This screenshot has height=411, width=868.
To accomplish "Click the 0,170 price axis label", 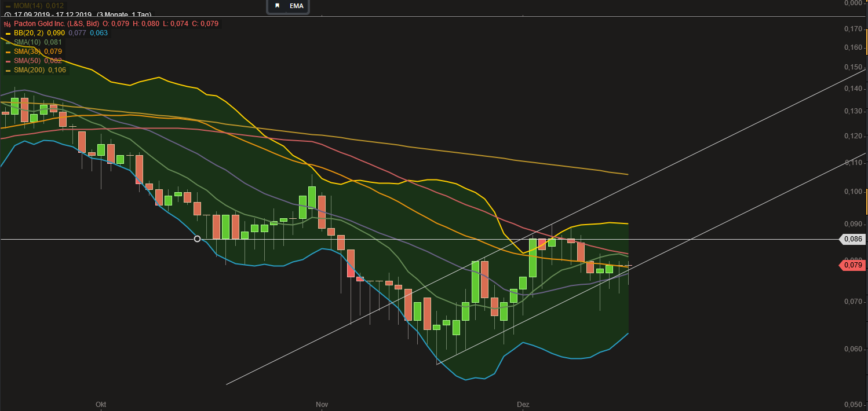I will 854,29.
